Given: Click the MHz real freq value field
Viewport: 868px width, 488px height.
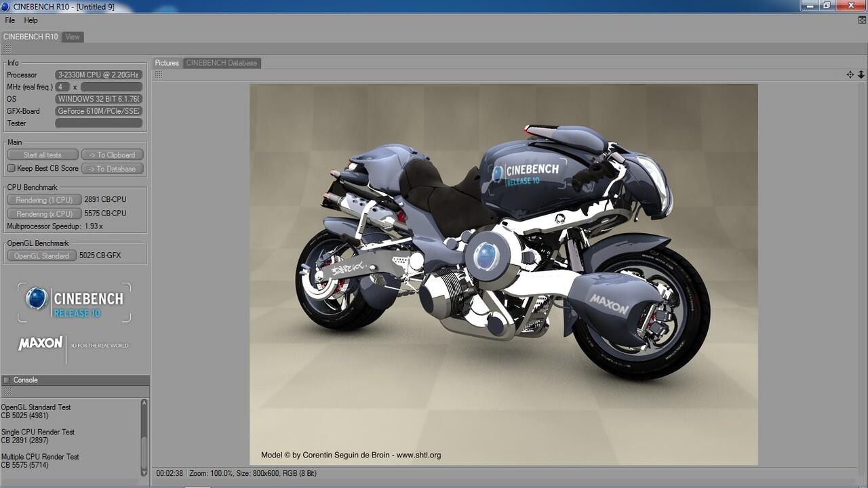Looking at the screenshot, I should 111,87.
